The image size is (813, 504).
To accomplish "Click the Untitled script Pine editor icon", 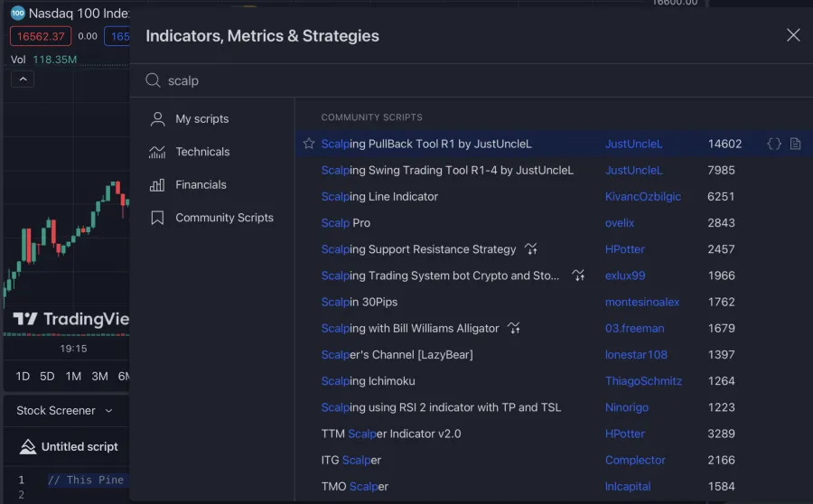I will 27,446.
